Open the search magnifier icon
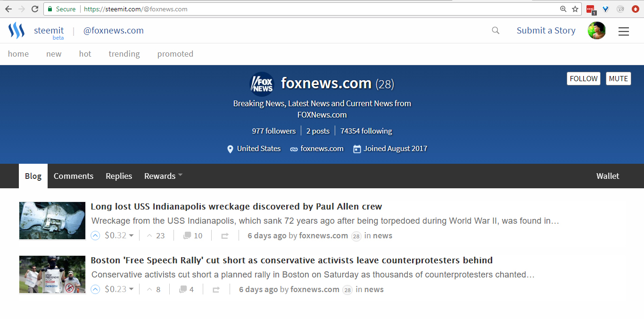Image resolution: width=644 pixels, height=319 pixels. [495, 31]
